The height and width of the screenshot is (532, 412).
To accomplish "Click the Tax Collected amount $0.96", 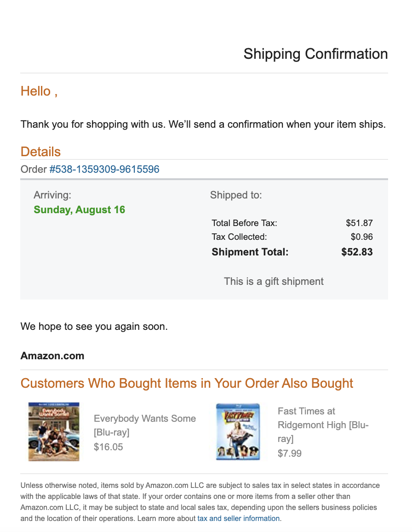I will (361, 237).
